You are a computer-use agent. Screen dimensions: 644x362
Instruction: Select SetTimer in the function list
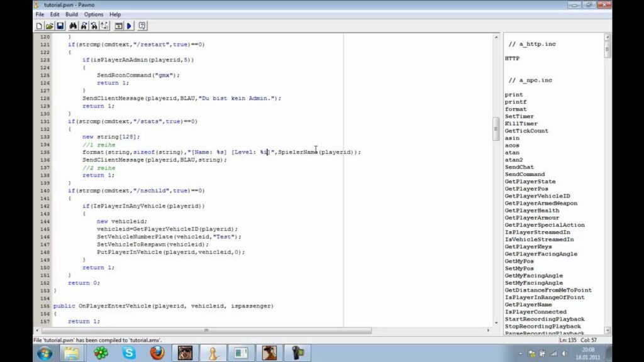519,116
